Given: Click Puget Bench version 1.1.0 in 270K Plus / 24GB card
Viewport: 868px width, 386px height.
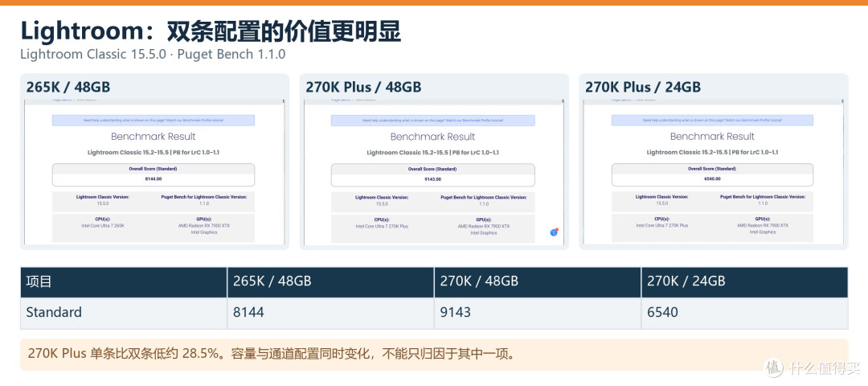Looking at the screenshot, I should point(763,203).
